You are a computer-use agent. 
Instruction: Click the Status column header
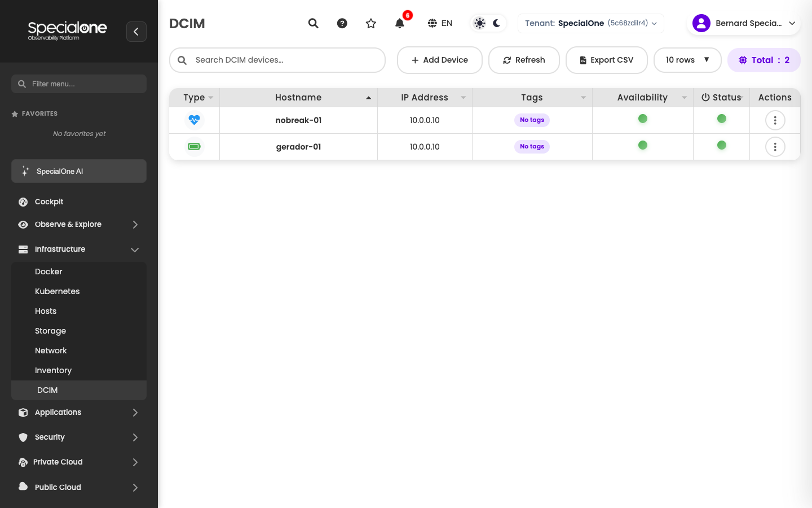tap(721, 98)
